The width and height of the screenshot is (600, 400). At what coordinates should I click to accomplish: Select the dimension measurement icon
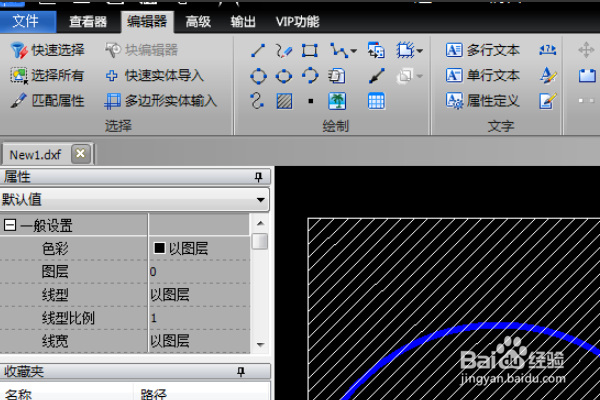[x=548, y=50]
